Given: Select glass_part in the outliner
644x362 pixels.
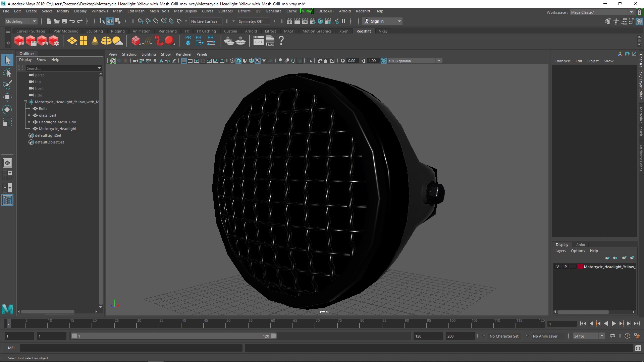Looking at the screenshot, I should coord(47,115).
